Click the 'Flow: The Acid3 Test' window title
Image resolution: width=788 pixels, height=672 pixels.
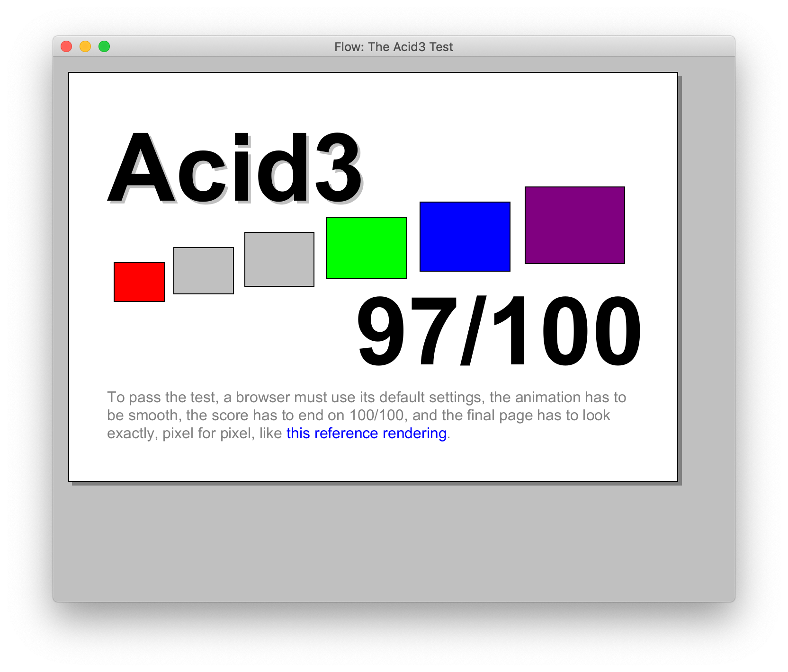point(394,47)
